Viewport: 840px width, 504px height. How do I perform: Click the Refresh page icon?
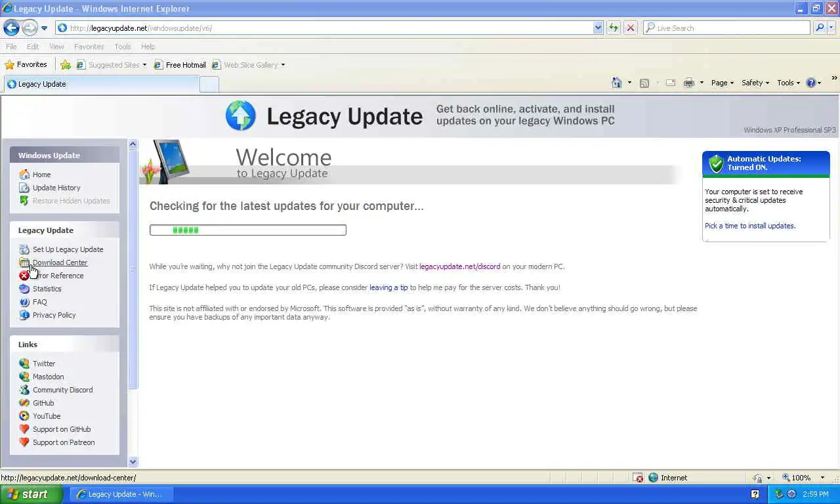[x=614, y=28]
